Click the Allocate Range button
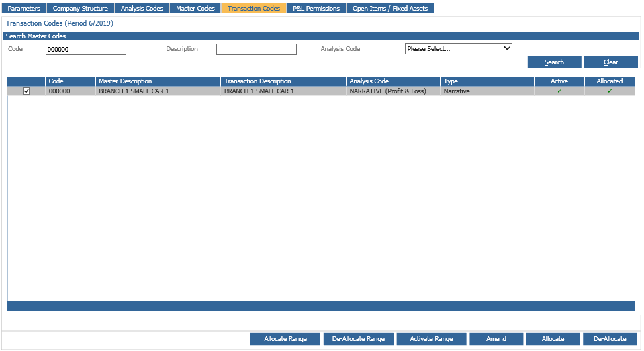The height and width of the screenshot is (351, 644). pos(285,339)
